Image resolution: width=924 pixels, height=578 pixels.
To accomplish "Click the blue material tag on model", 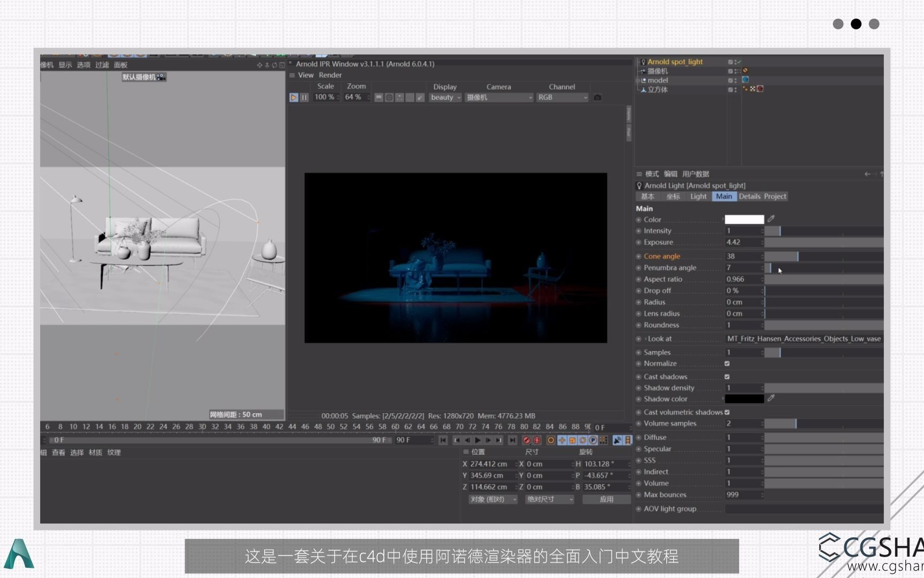I will pyautogui.click(x=746, y=80).
